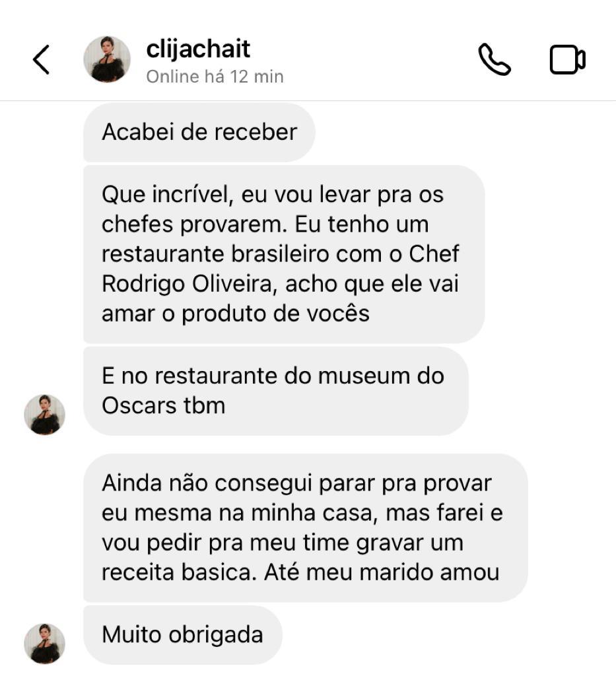Tap the message starting "Ainda não consegui parar"
This screenshot has height=676, width=616.
tap(306, 527)
